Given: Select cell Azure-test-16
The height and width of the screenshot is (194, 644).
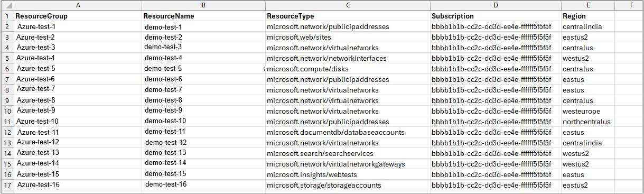Looking at the screenshot, I should click(78, 185).
